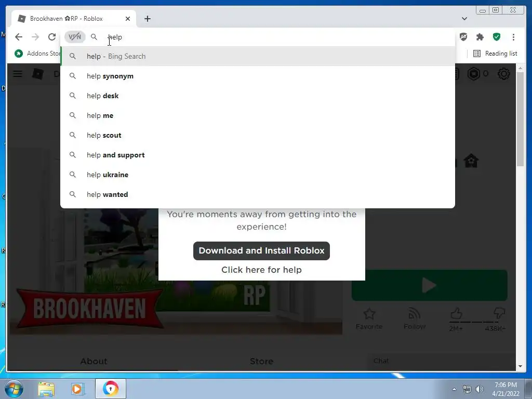Open a new tab with plus button
The width and height of the screenshot is (532, 399).
pyautogui.click(x=147, y=19)
